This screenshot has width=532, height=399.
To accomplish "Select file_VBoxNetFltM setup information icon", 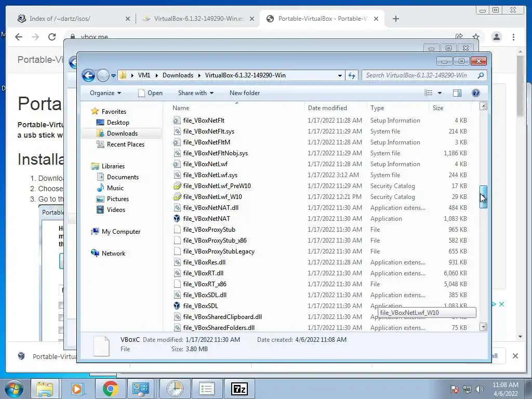I will coord(177,142).
